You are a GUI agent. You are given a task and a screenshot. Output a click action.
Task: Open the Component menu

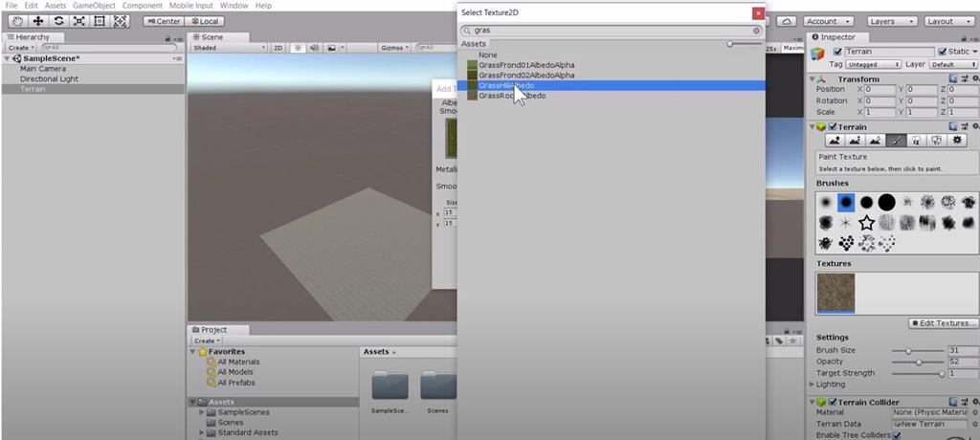point(143,5)
